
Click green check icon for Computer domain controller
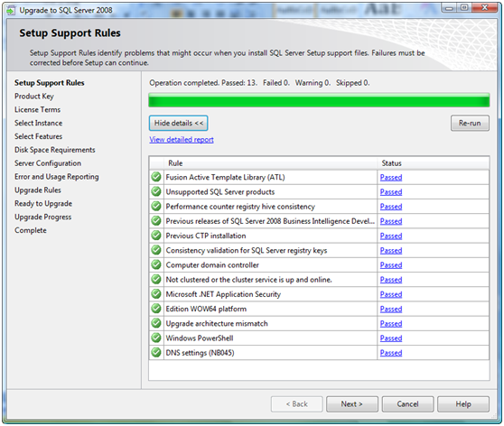[x=156, y=264]
